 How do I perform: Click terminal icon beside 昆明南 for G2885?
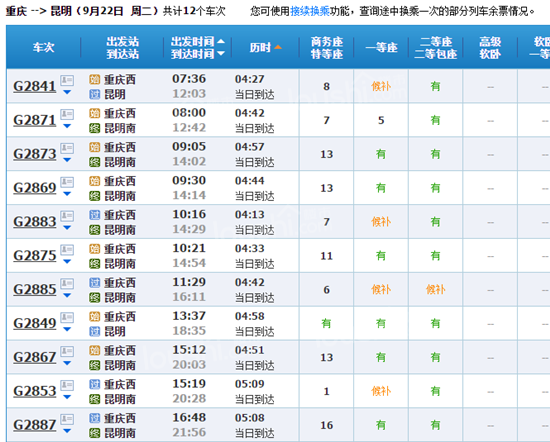[x=94, y=297]
